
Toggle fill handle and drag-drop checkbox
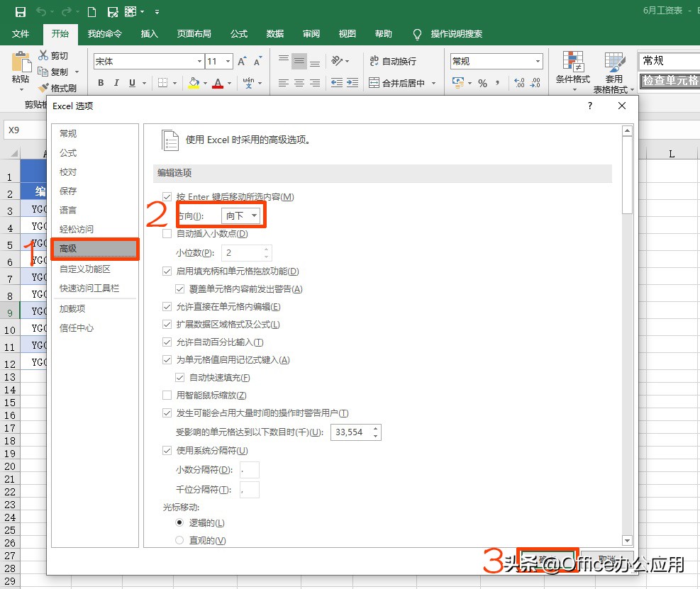[x=167, y=271]
